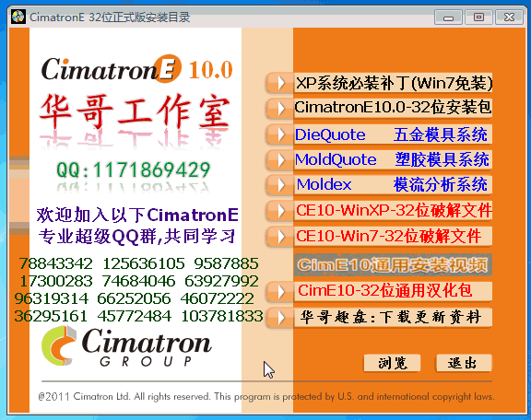Click arrow icon beside CimatronE10.0-32位安装包
The image size is (531, 420).
pyautogui.click(x=280, y=109)
